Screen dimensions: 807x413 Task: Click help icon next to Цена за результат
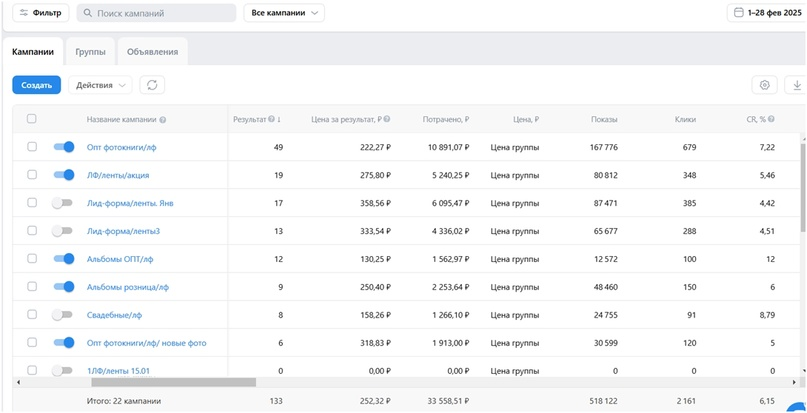386,120
